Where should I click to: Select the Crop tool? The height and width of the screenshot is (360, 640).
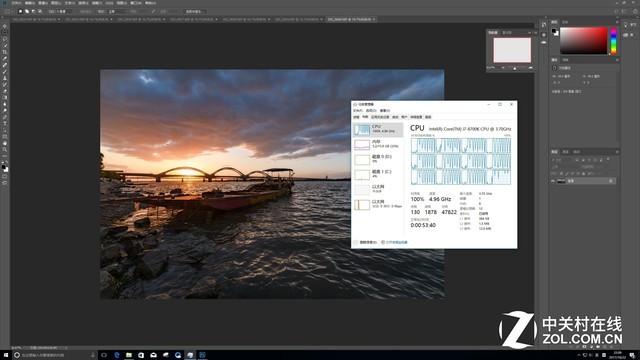point(5,52)
